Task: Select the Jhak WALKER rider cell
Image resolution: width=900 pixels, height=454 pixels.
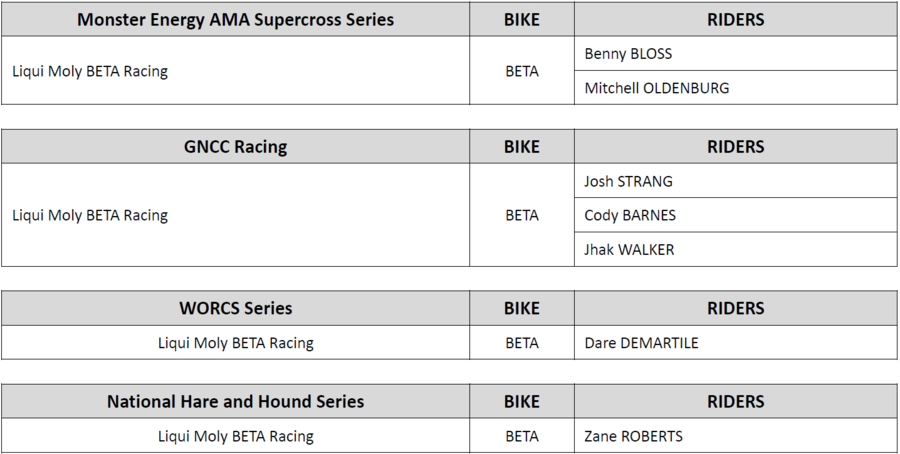Action: [629, 250]
